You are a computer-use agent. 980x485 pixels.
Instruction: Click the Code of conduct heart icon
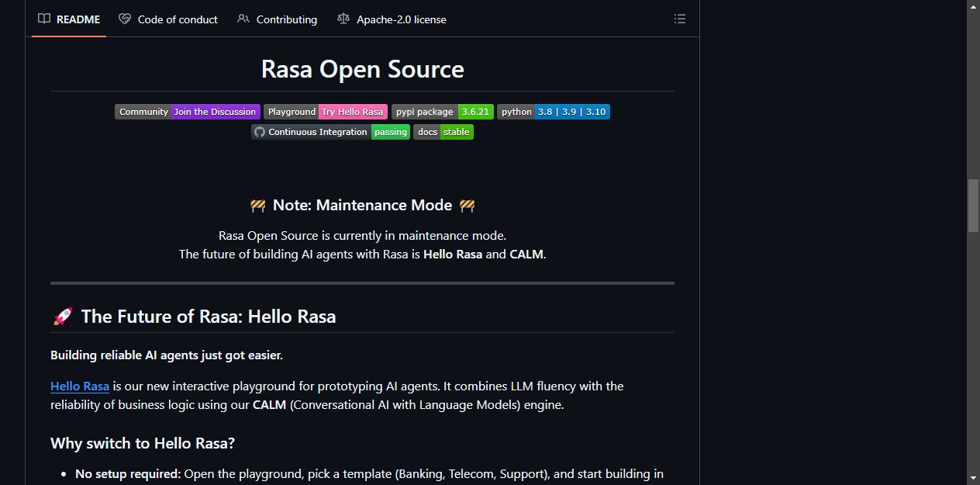pos(125,19)
